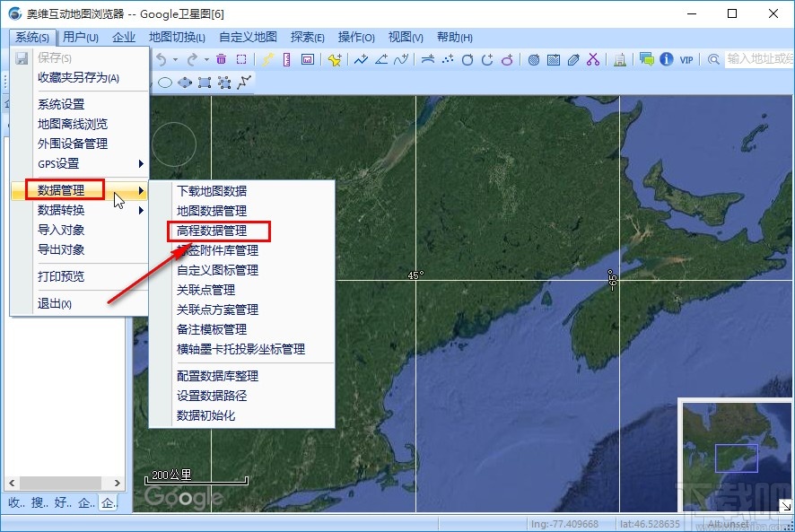
Task: Select the purple ruler measure tool
Action: [x=287, y=59]
